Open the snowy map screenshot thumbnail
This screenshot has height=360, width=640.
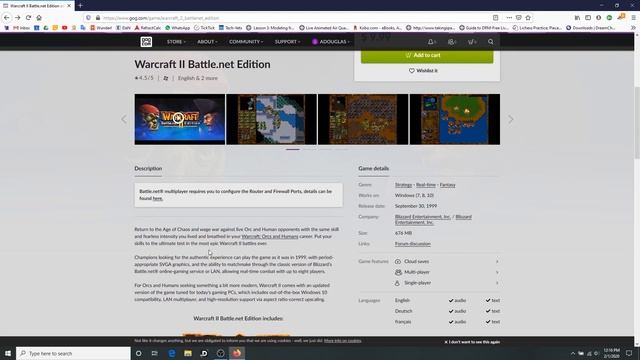tap(271, 119)
